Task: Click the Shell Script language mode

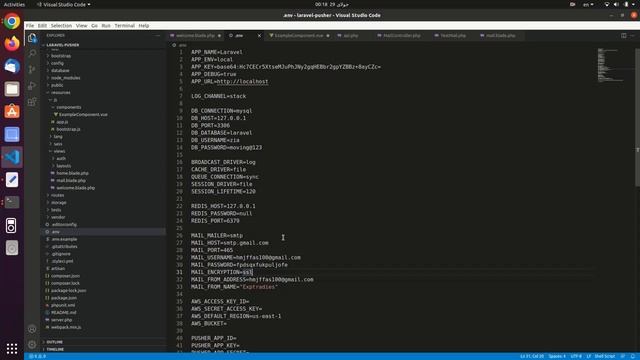Action: point(604,356)
